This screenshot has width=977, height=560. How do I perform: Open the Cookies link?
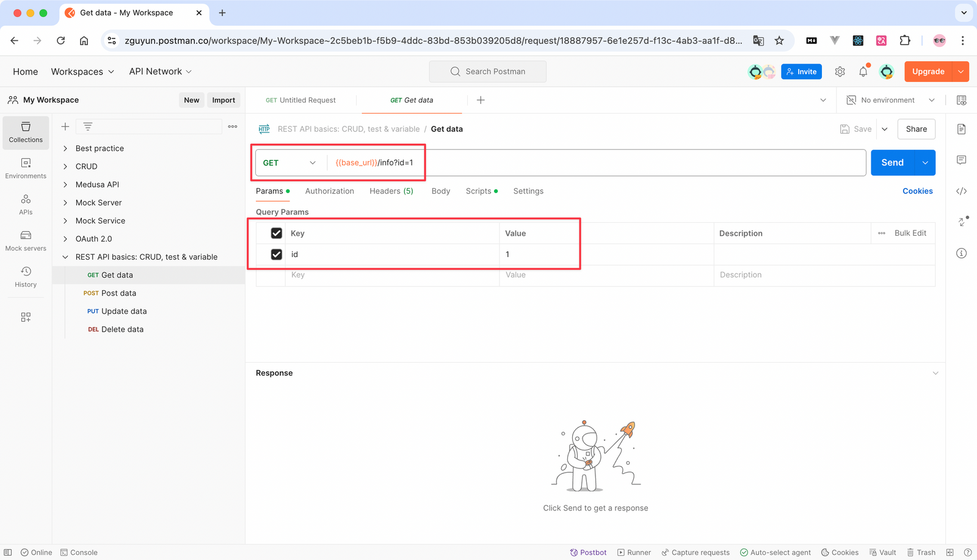pyautogui.click(x=917, y=191)
